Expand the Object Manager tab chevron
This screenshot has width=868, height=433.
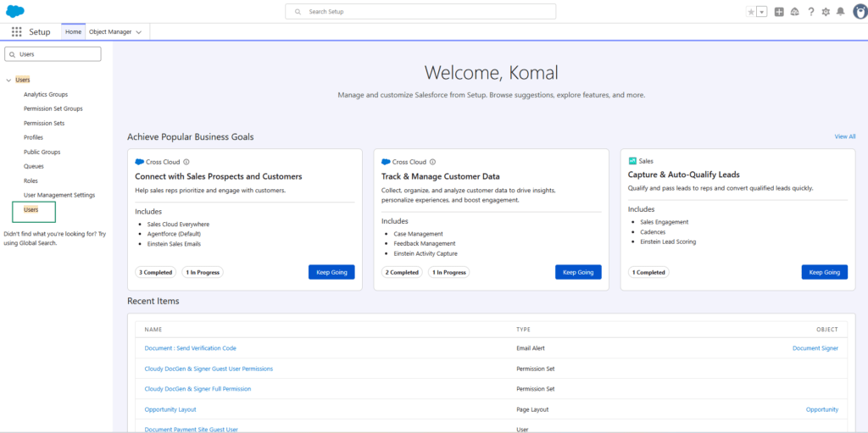coord(138,32)
